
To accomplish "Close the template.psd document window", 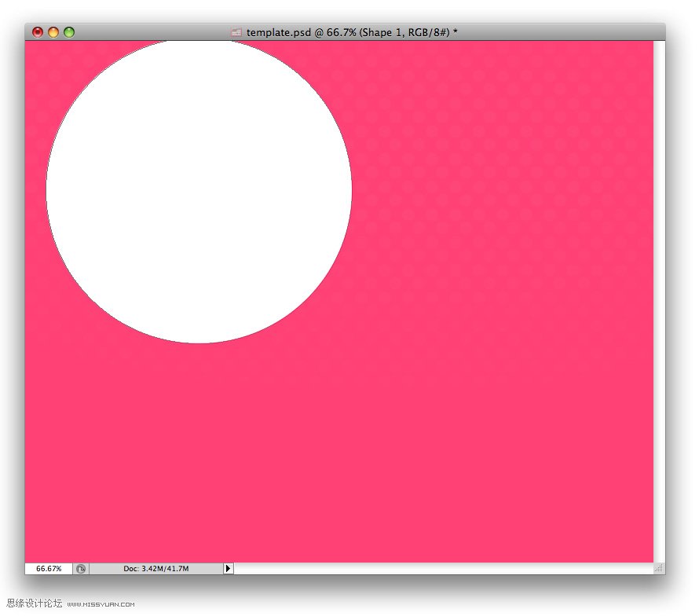I will click(38, 32).
